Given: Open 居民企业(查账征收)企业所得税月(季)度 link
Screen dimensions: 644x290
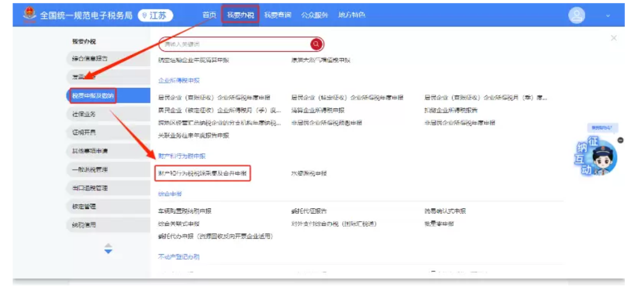Looking at the screenshot, I should (486, 98).
